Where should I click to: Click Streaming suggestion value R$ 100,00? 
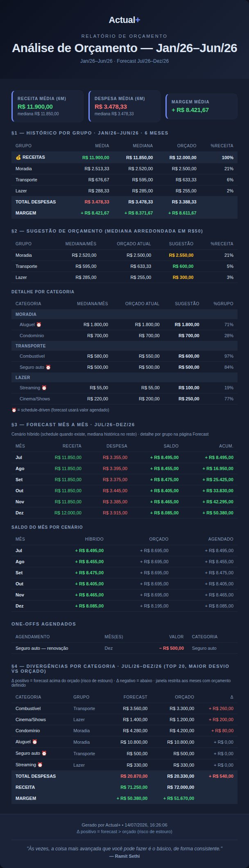[189, 388]
